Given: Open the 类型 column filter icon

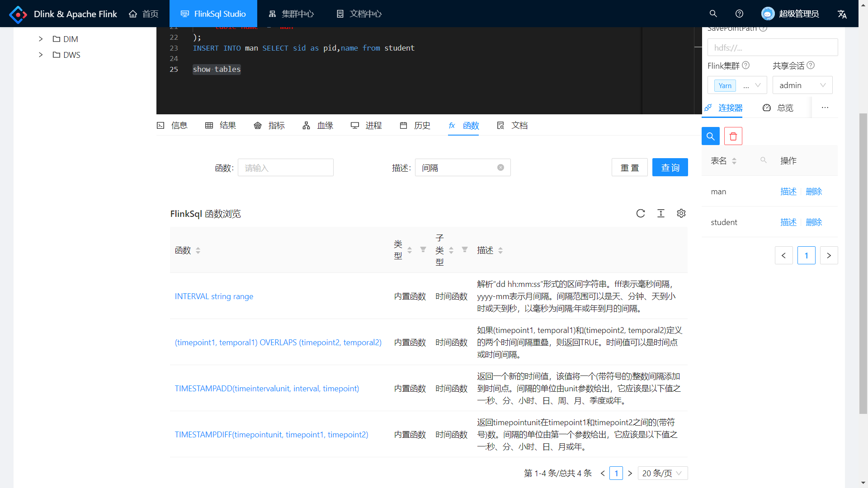Looking at the screenshot, I should [x=423, y=249].
